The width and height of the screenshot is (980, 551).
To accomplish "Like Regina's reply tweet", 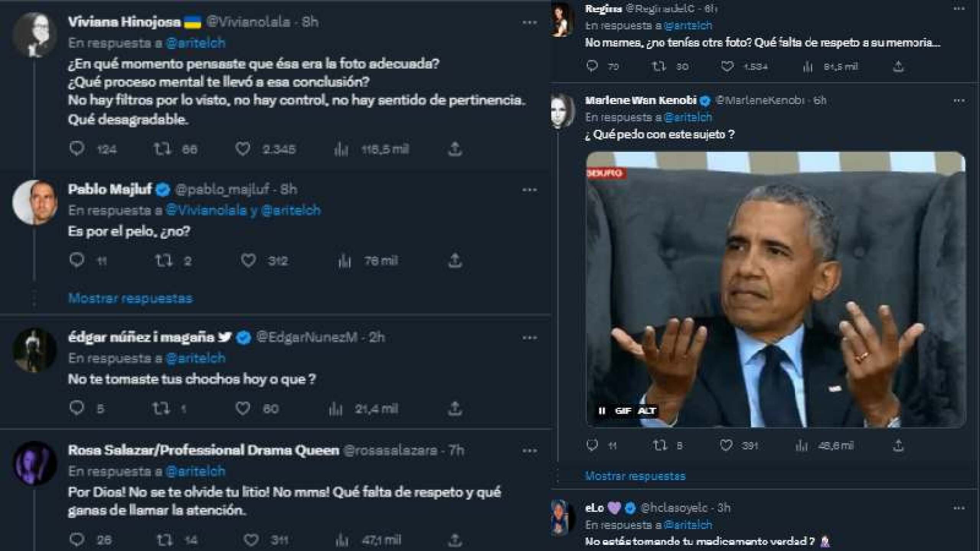I will [727, 67].
